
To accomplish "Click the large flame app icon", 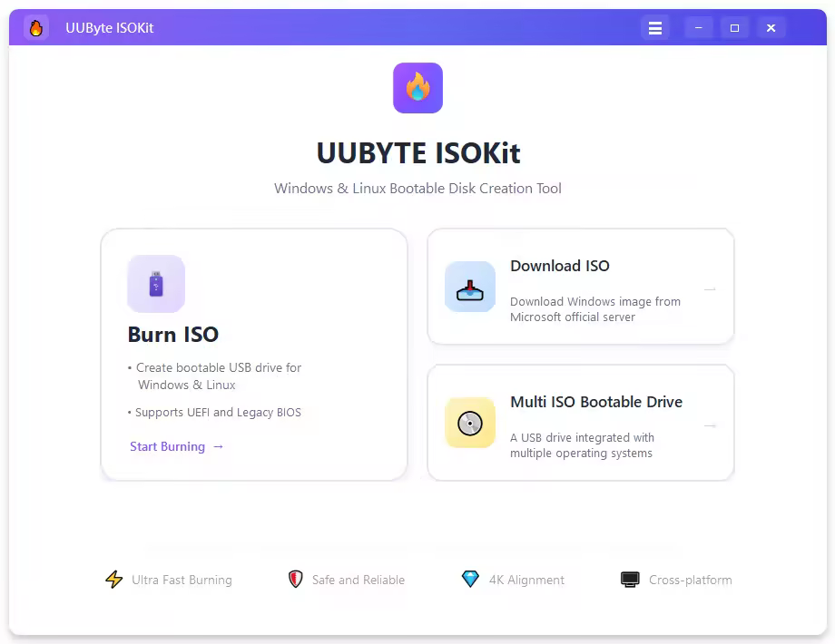I will tap(418, 88).
